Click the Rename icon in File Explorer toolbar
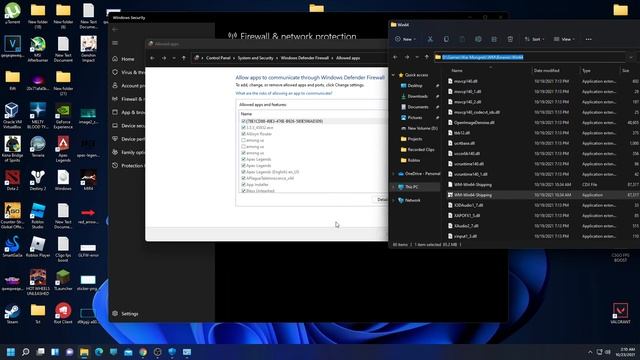Image resolution: width=640 pixels, height=360 pixels. coord(478,39)
